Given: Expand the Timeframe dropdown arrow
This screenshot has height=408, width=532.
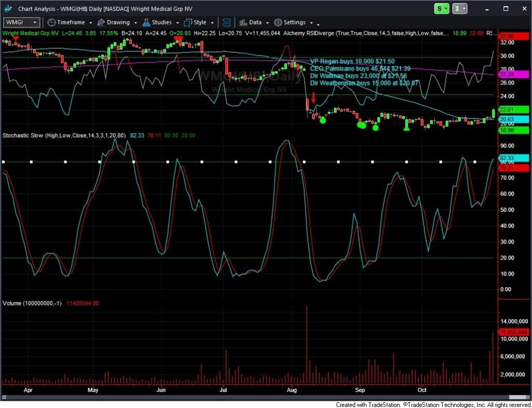Looking at the screenshot, I should tap(90, 23).
